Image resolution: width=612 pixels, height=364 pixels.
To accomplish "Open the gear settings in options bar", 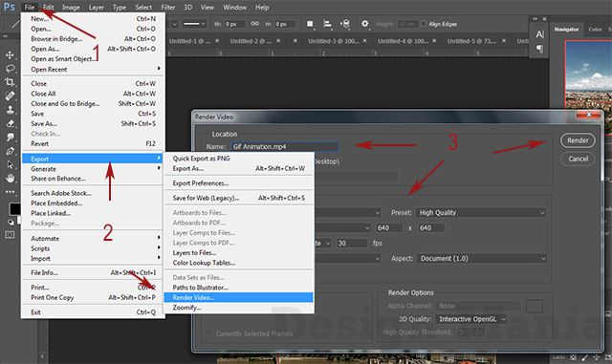I will point(364,24).
